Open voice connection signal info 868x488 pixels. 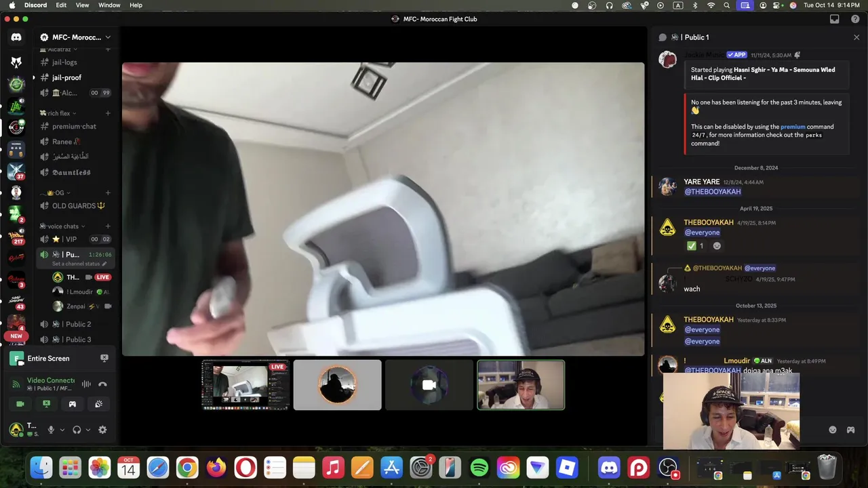pyautogui.click(x=16, y=384)
